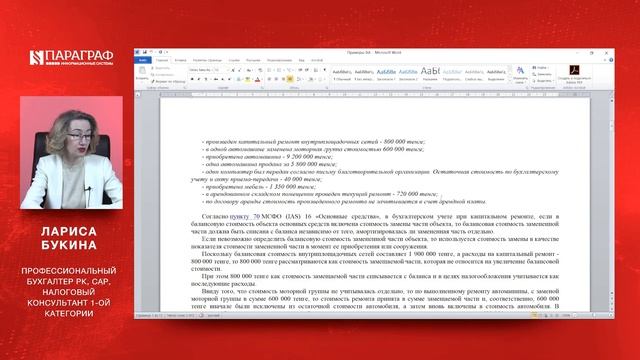Click the Undo icon in quick access toolbar
This screenshot has height=360, width=640.
click(x=151, y=52)
